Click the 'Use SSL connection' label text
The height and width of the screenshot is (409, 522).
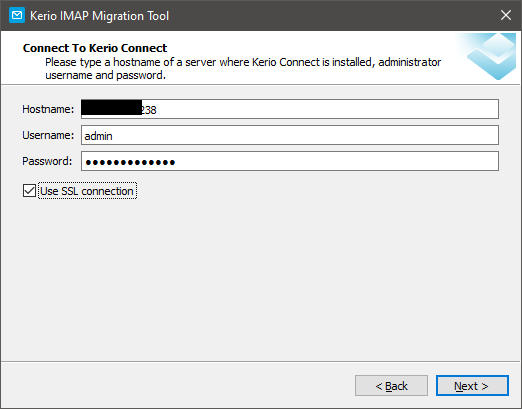[x=87, y=191]
